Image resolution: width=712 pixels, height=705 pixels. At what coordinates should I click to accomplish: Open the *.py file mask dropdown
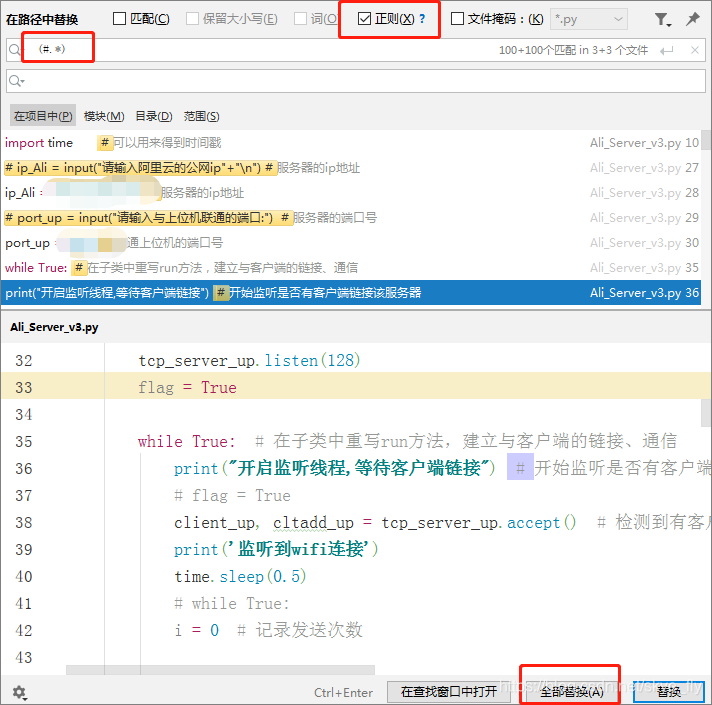(588, 19)
